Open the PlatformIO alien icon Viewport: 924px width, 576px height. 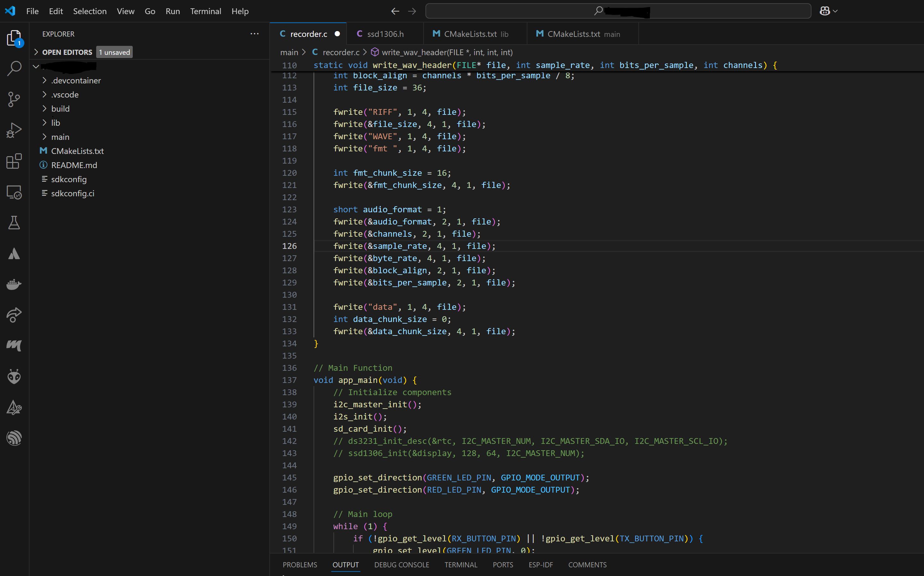click(14, 377)
